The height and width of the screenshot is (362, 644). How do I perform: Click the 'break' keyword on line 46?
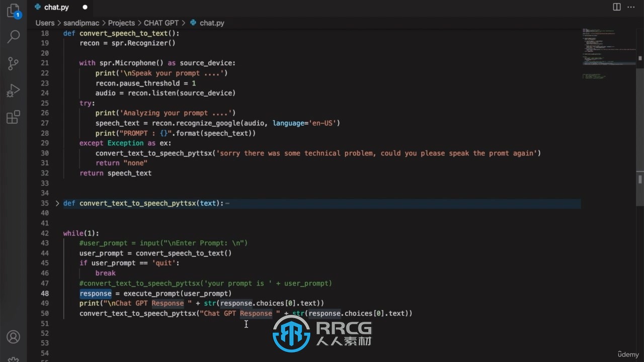pos(106,273)
